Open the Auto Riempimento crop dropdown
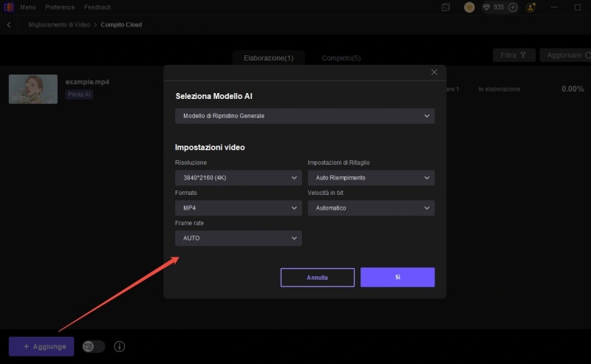591x364 pixels. tap(371, 177)
